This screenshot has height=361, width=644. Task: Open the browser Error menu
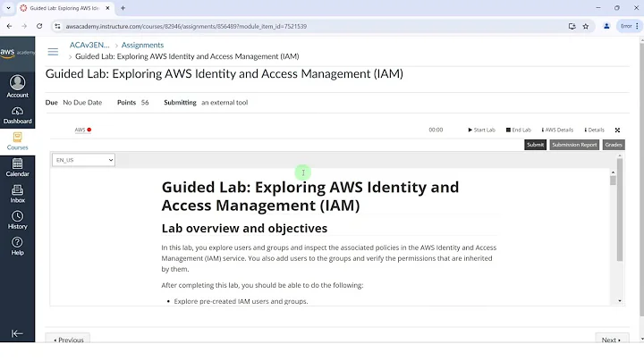629,26
